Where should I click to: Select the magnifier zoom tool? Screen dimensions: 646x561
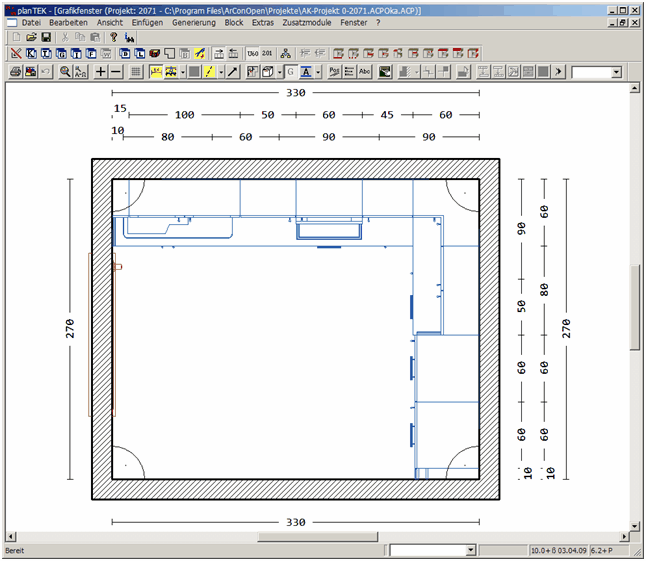tap(65, 72)
